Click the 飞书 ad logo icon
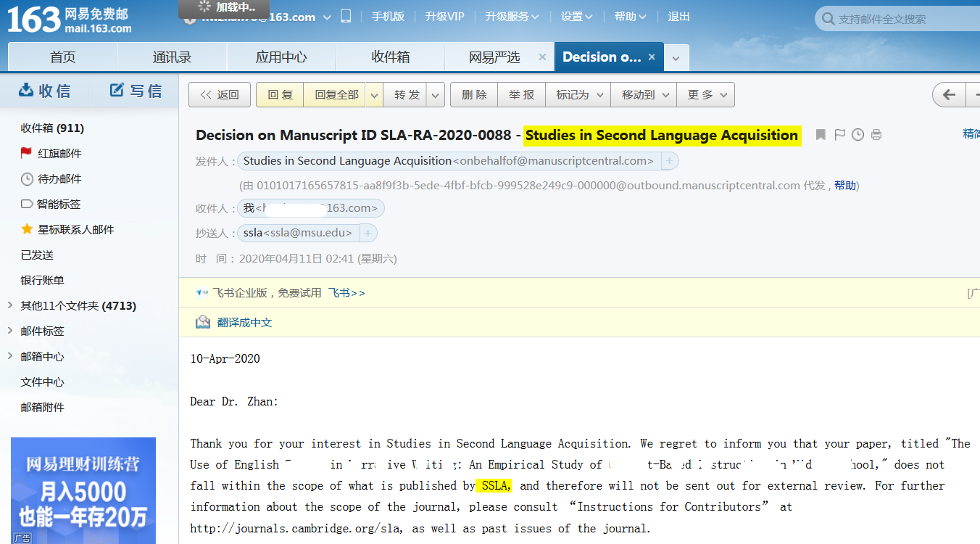Image resolution: width=980 pixels, height=544 pixels. (x=202, y=293)
